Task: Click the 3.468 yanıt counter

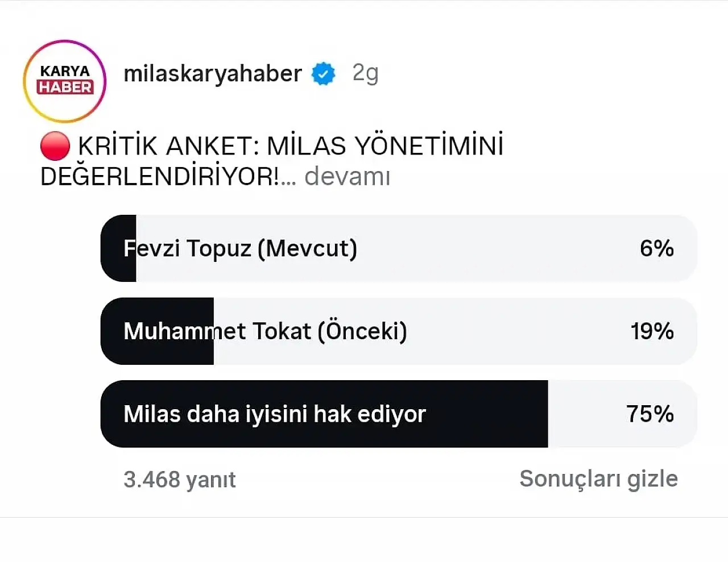Action: [x=180, y=479]
